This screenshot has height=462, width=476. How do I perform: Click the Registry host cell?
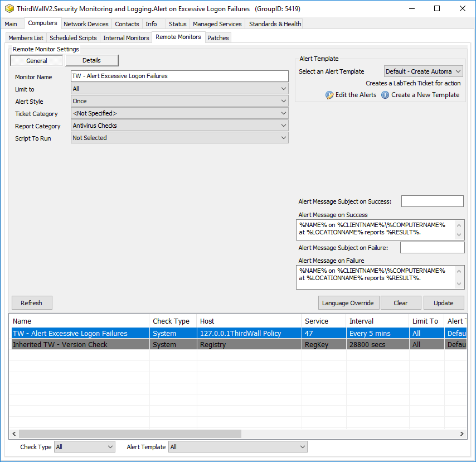point(249,344)
